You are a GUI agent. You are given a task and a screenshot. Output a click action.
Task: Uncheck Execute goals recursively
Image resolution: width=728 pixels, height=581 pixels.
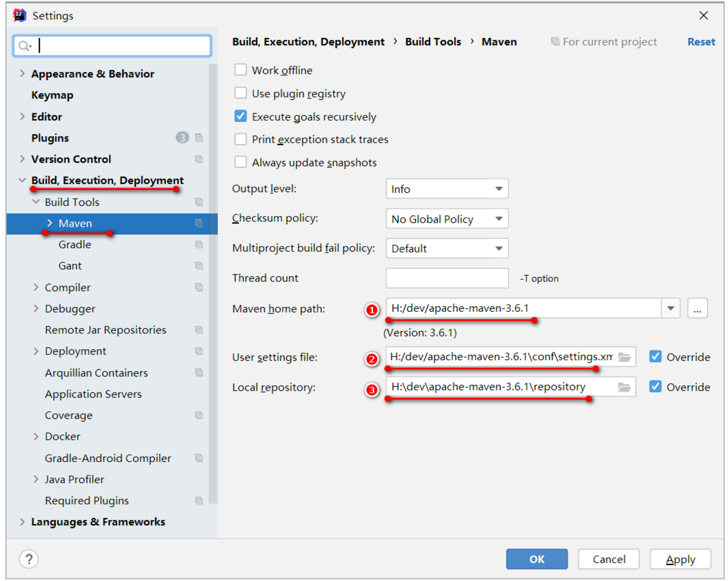(240, 116)
